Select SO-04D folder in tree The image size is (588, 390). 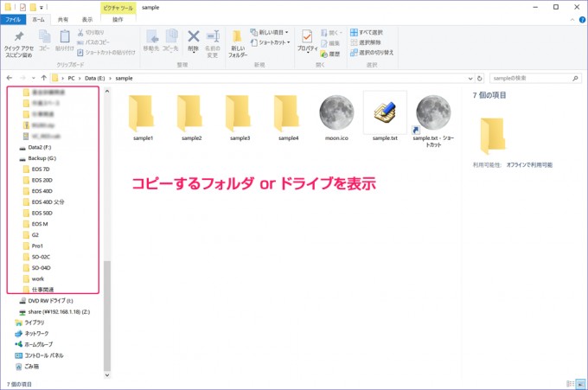(37, 268)
